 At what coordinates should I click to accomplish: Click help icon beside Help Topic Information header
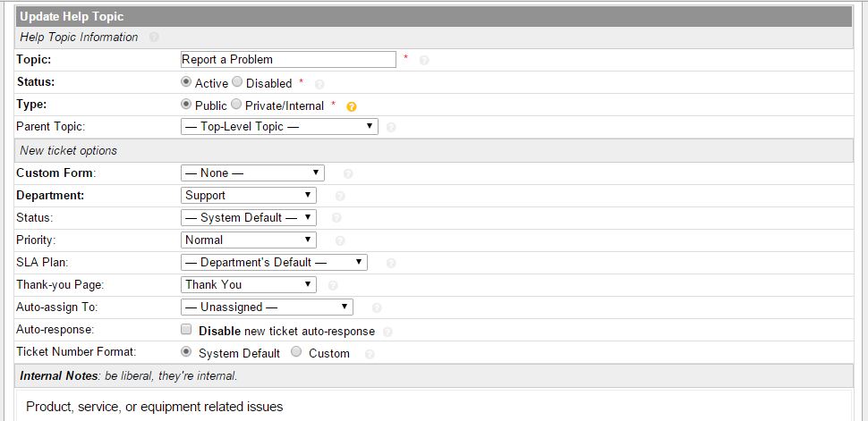pos(154,38)
